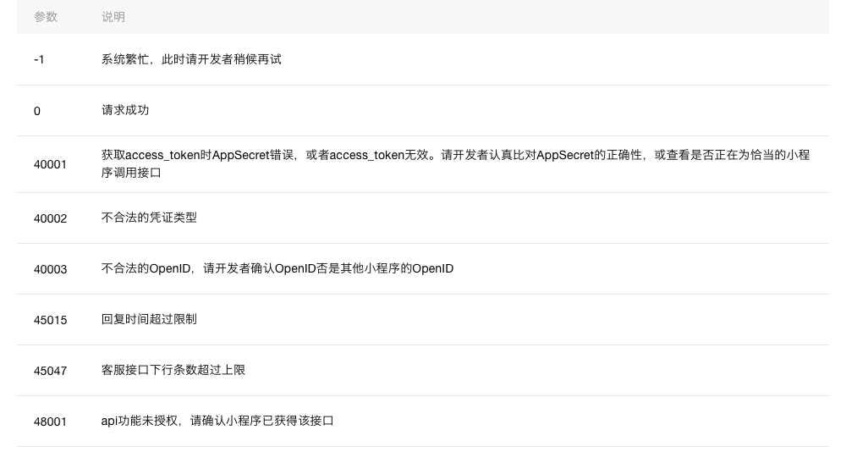Click 序调用接口 second line text
The width and height of the screenshot is (868, 474).
(x=131, y=173)
